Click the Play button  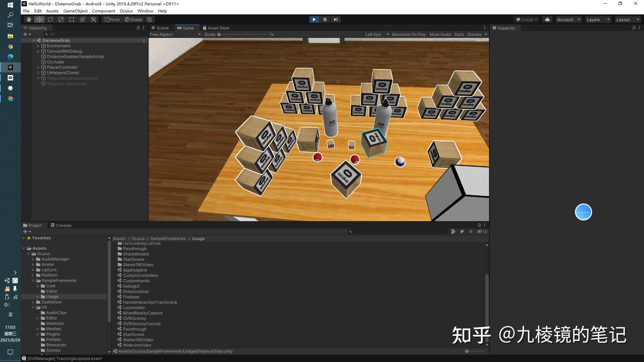pyautogui.click(x=314, y=19)
